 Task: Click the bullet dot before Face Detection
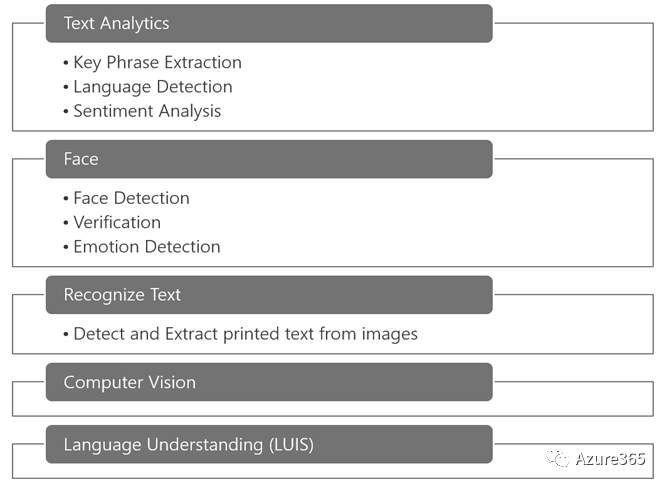coord(66,199)
